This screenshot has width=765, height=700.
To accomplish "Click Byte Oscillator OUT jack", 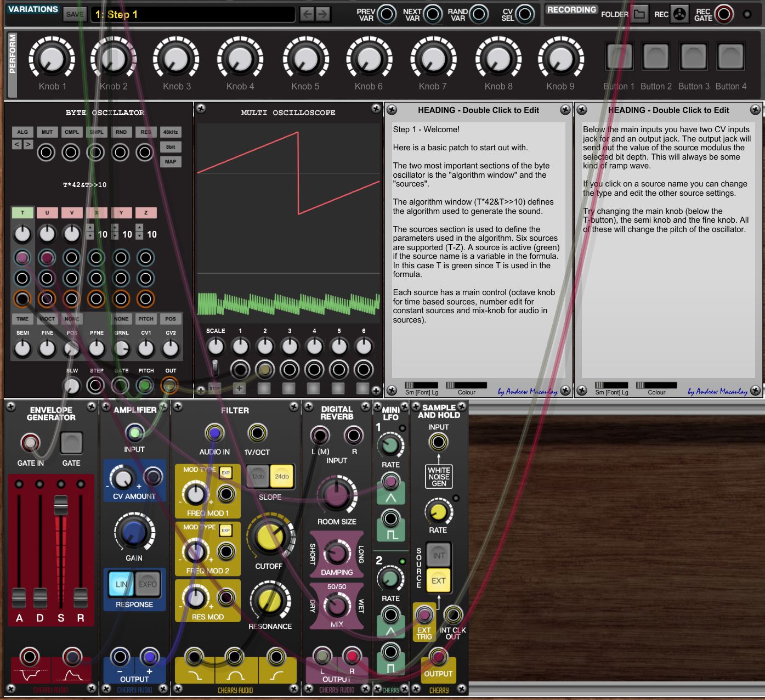I will [x=170, y=386].
